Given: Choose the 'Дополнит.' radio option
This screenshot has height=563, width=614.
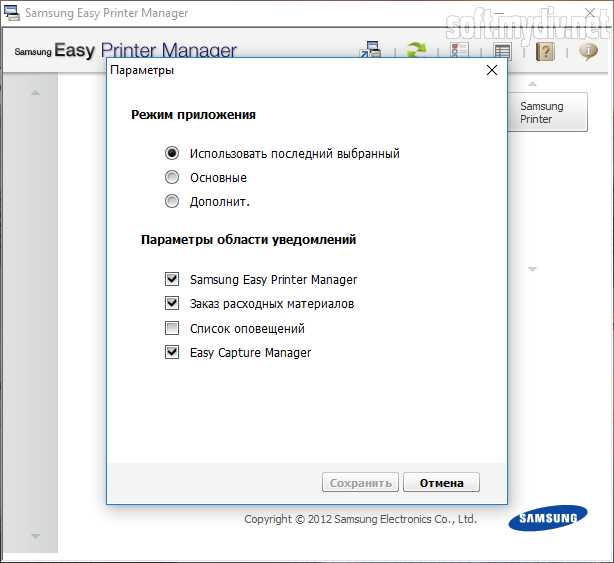Looking at the screenshot, I should [172, 201].
